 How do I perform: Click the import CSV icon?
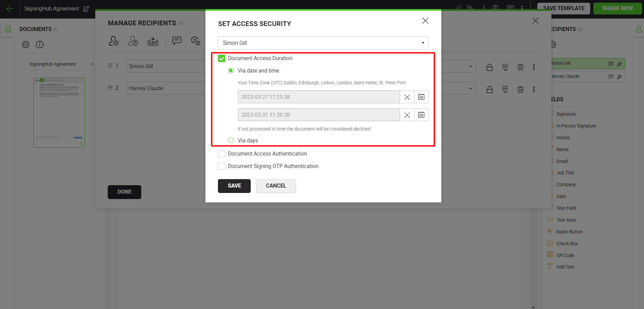153,41
